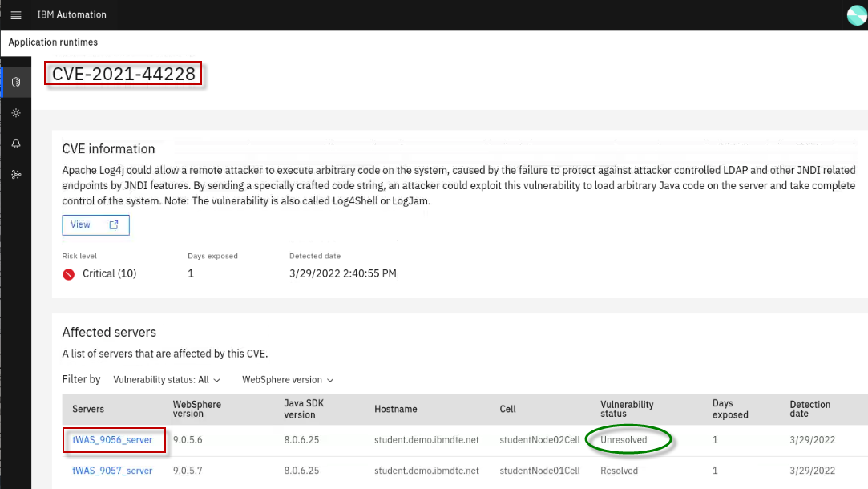Sort by the Vulnerability status column header
This screenshot has width=868, height=489.
click(x=627, y=409)
